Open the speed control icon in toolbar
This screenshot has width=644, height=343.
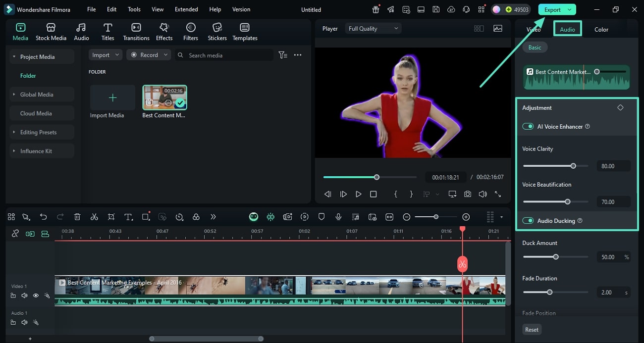point(179,217)
